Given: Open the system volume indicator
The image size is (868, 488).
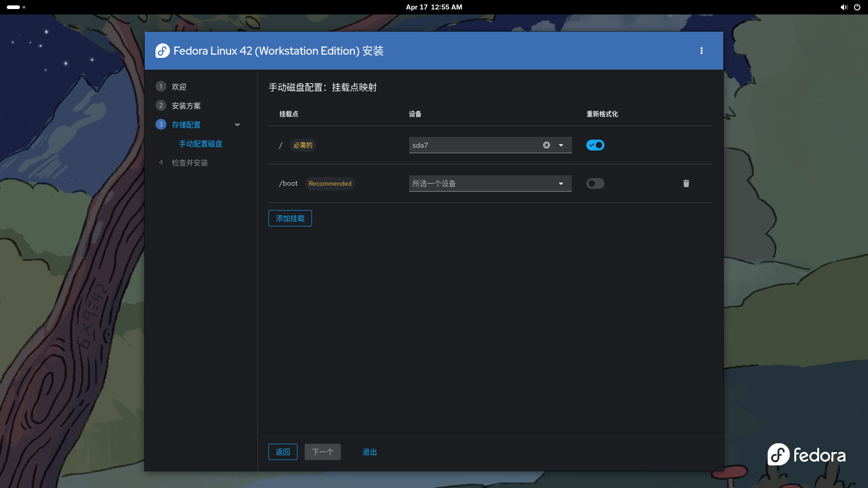Looking at the screenshot, I should coord(844,7).
